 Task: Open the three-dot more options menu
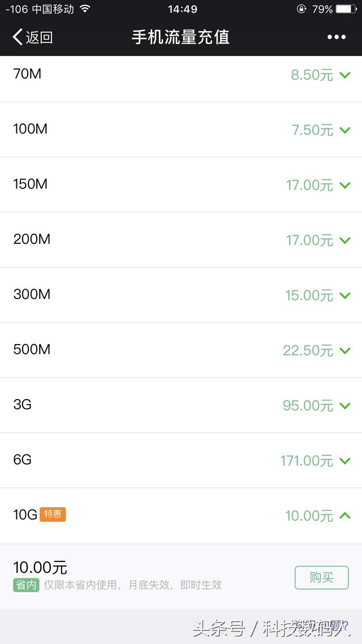click(337, 37)
